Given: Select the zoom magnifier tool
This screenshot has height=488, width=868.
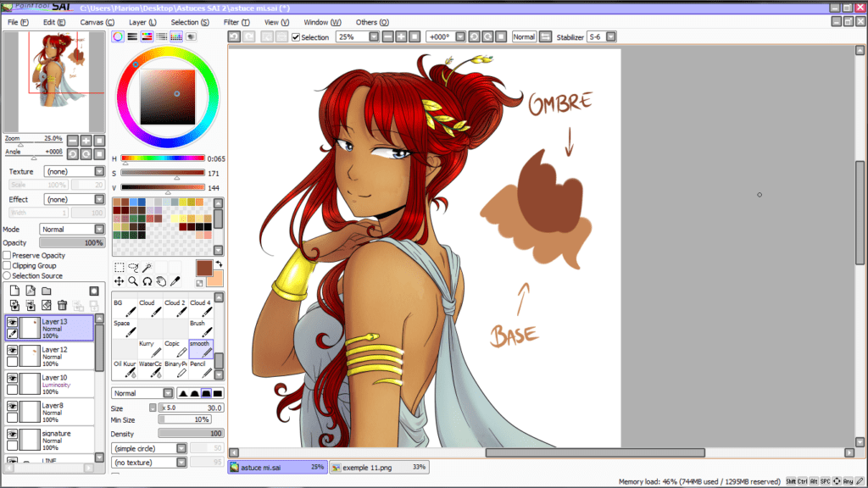Looking at the screenshot, I should click(x=133, y=281).
